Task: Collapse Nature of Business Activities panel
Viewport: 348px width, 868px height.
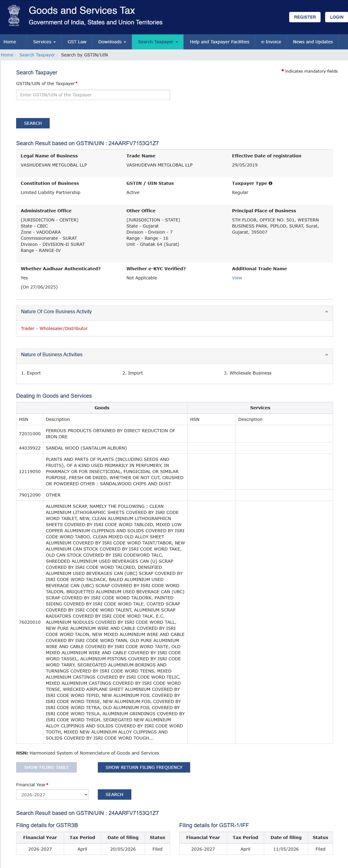Action: (x=326, y=355)
